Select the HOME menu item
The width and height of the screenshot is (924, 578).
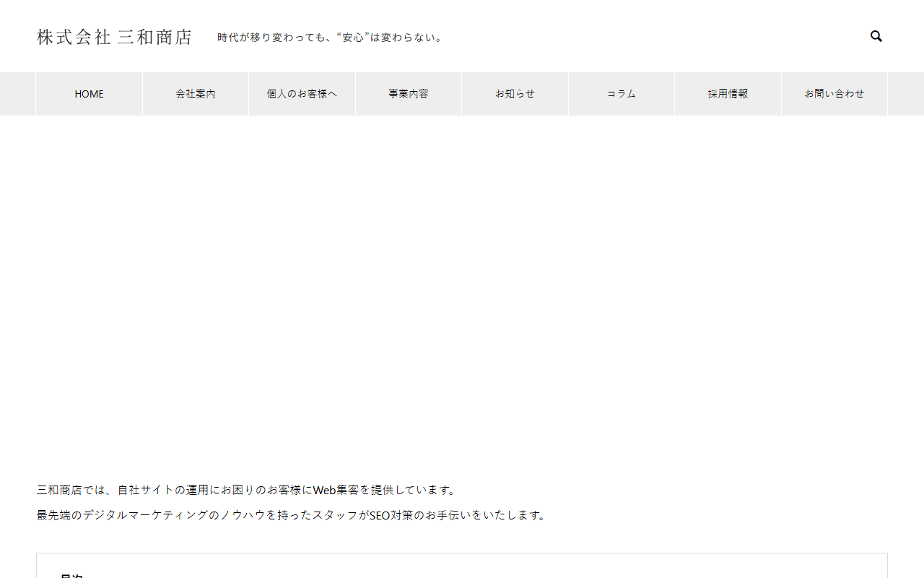tap(89, 93)
